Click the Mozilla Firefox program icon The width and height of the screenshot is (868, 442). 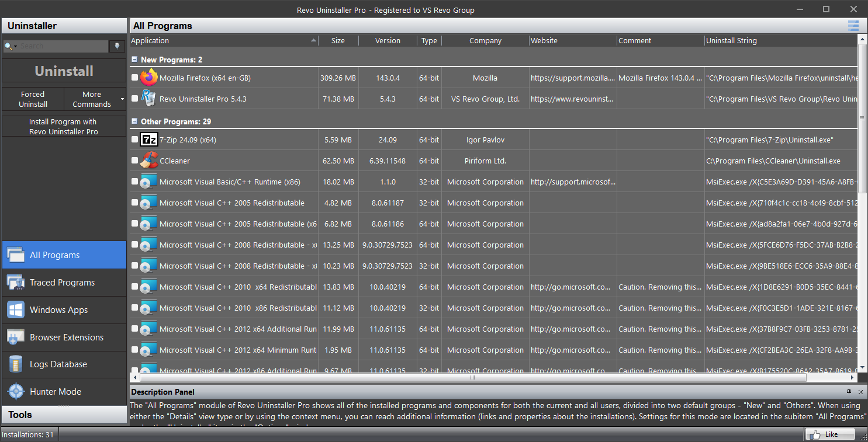pos(149,78)
